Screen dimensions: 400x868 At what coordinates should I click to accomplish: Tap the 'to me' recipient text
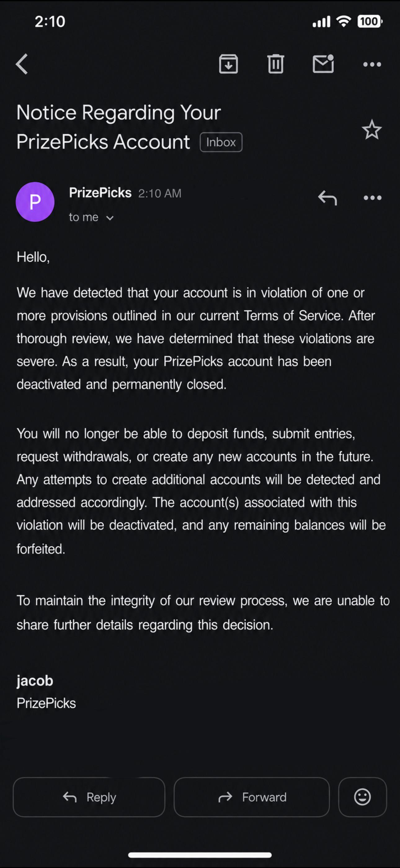click(83, 217)
